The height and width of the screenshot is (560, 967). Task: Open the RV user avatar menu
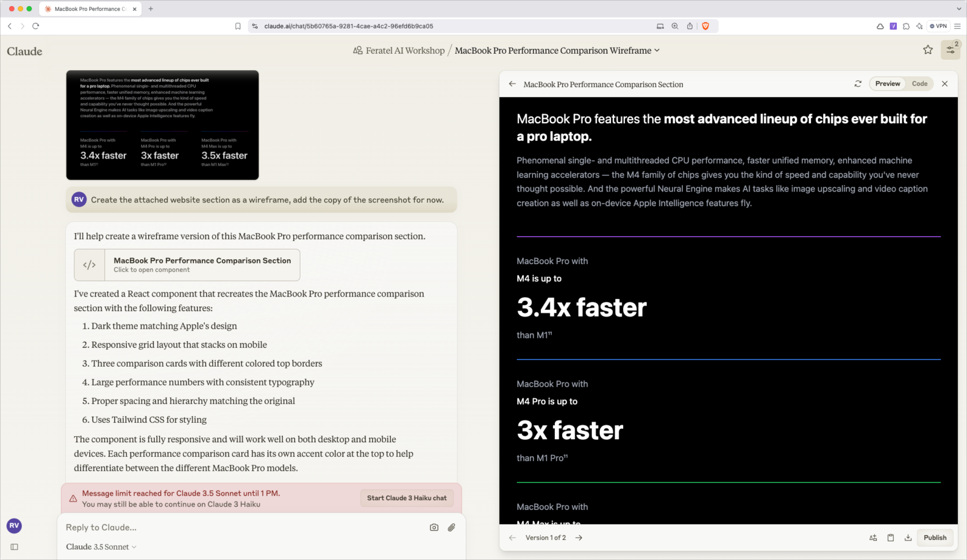point(15,526)
